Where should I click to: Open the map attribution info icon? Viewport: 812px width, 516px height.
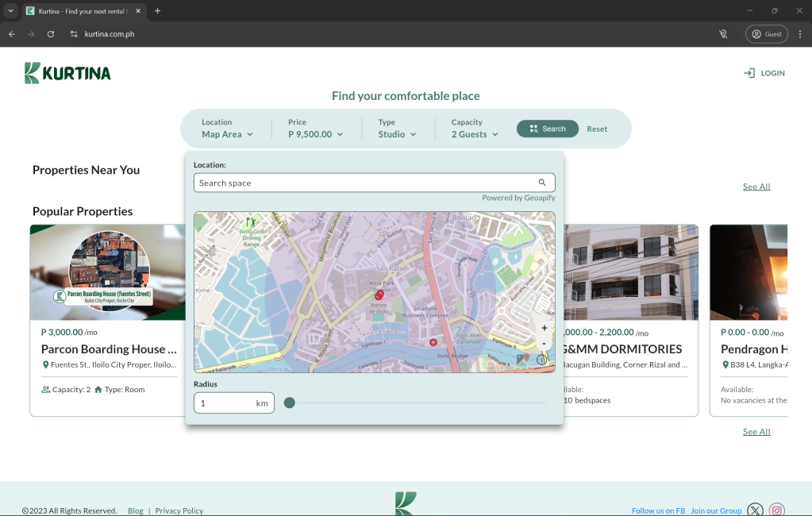[542, 360]
